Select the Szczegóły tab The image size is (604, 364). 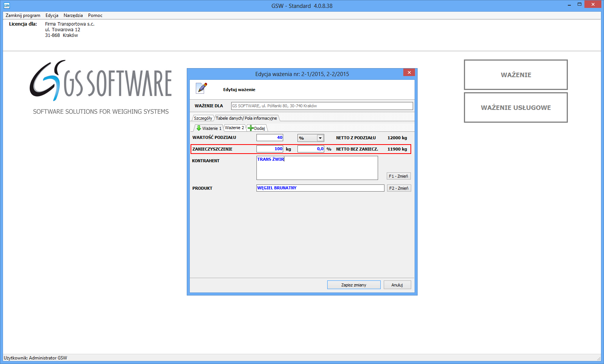tap(203, 118)
